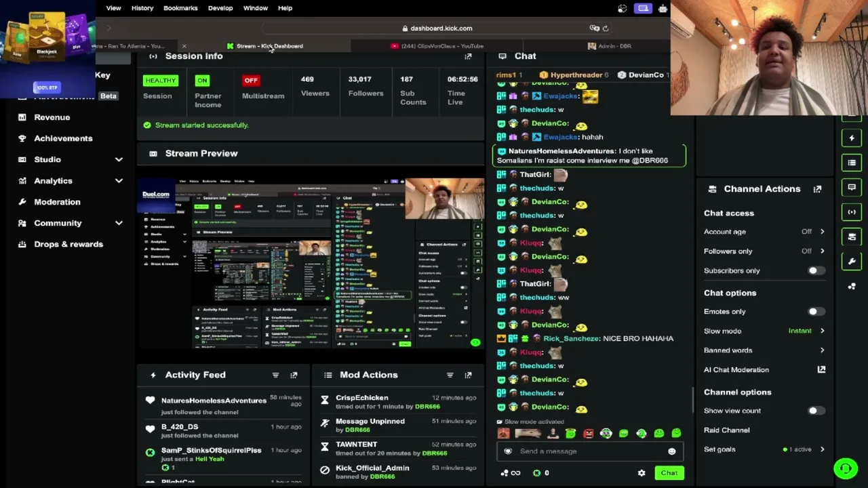The image size is (868, 488).
Task: Click the lightning bolt Activity Feed sidebar icon
Action: (852, 138)
